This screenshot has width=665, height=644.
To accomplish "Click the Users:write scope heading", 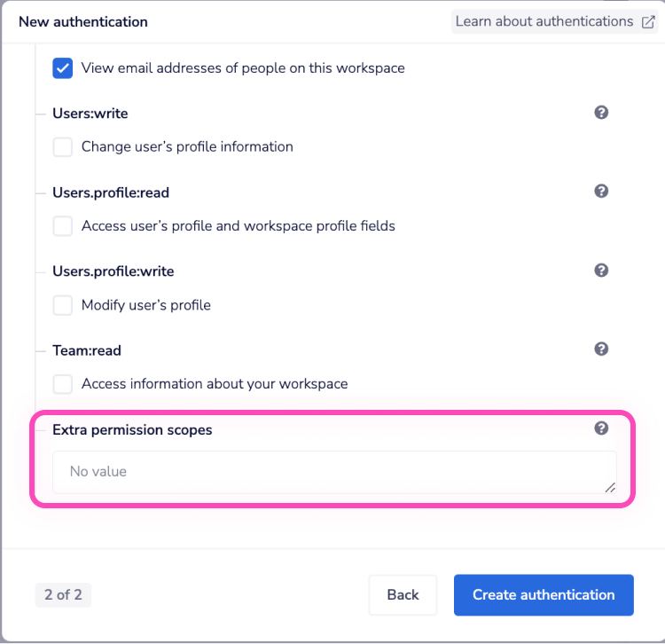I will 90,114.
